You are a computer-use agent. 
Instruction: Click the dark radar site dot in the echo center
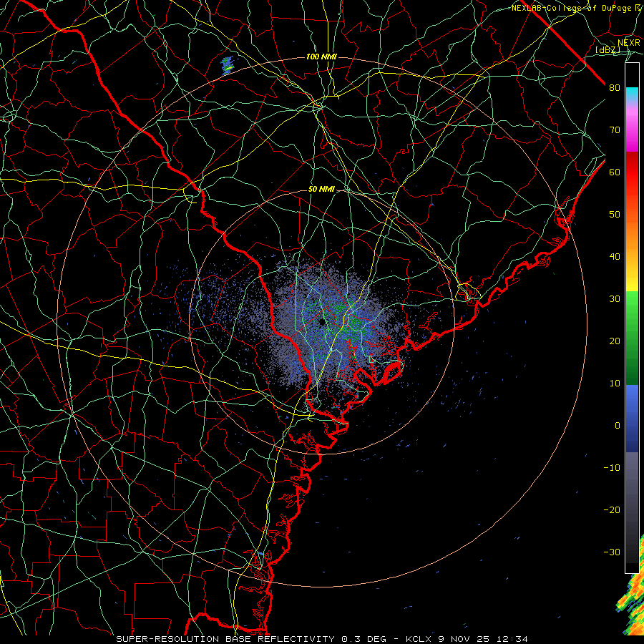click(323, 322)
